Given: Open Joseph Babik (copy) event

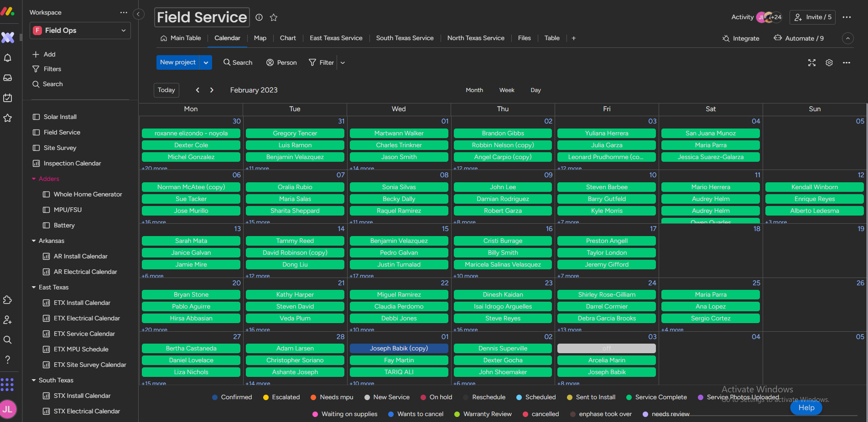Looking at the screenshot, I should tap(399, 349).
